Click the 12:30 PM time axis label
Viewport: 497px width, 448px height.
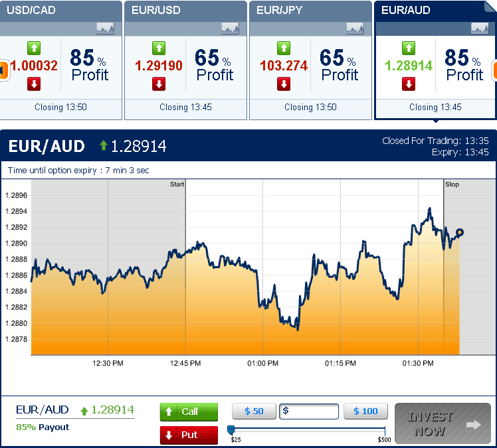[108, 363]
